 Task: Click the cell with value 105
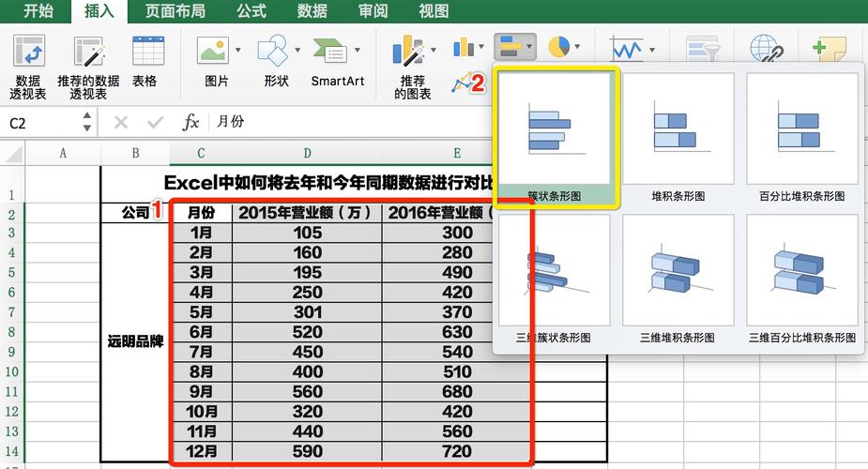pos(307,233)
